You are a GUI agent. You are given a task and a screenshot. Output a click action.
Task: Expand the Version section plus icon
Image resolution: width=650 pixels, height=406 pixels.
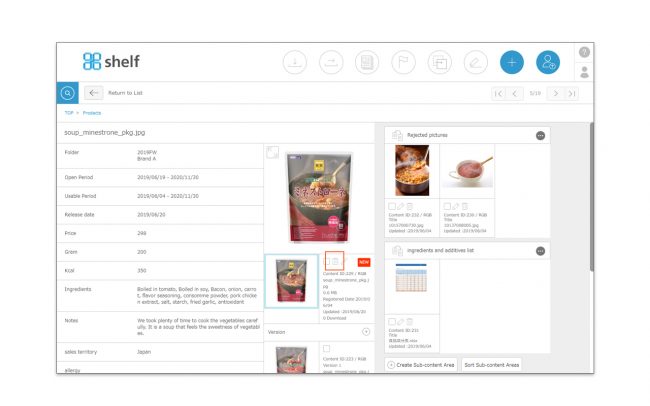pyautogui.click(x=366, y=332)
